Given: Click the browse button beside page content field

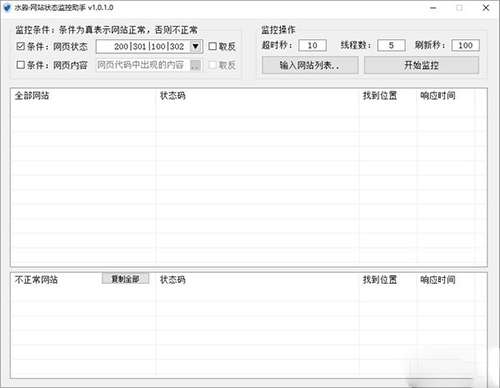Looking at the screenshot, I should coord(196,65).
